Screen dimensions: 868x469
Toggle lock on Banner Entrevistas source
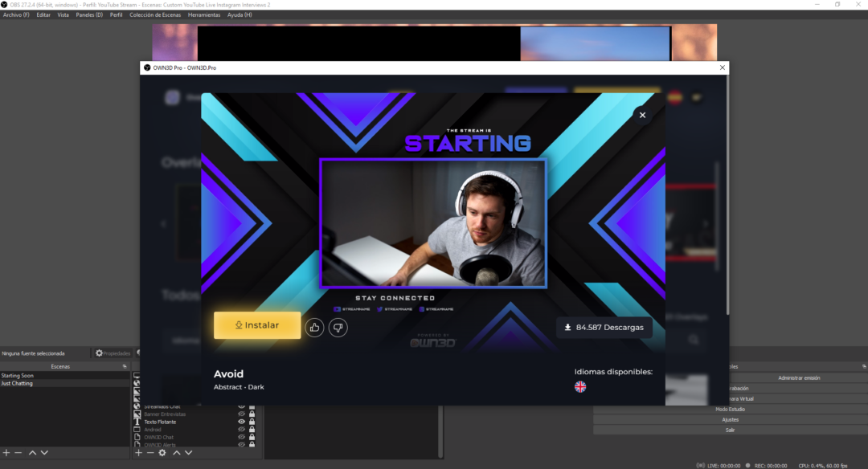tap(252, 414)
